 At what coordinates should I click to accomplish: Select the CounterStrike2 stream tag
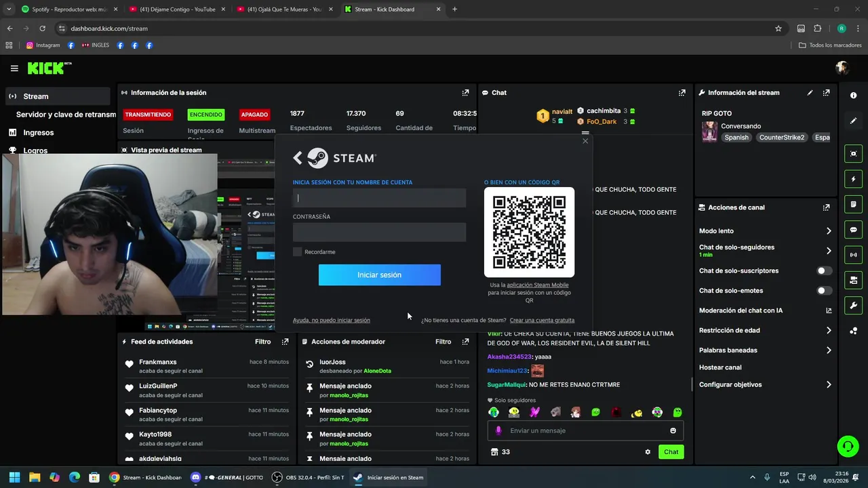click(782, 138)
